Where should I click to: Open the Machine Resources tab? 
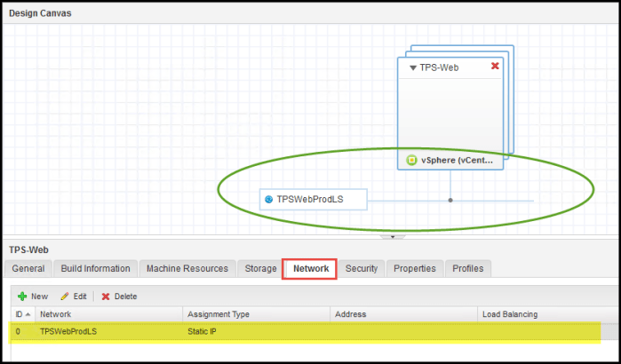pyautogui.click(x=187, y=268)
